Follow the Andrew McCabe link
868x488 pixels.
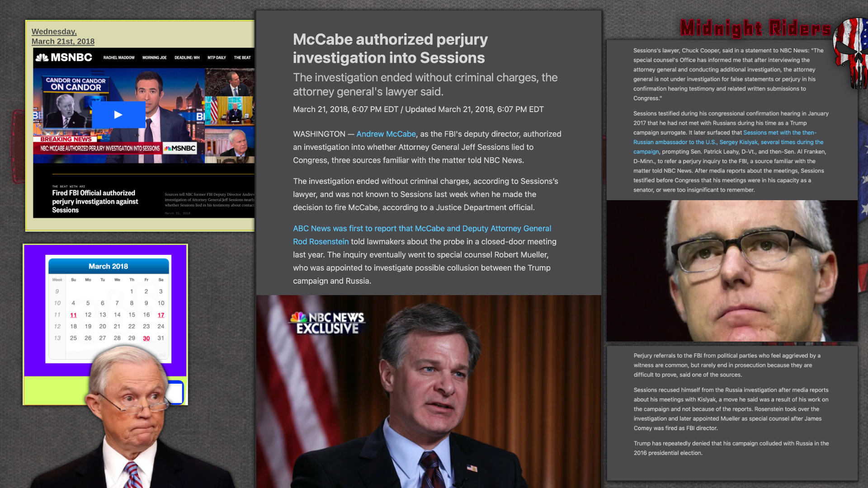pyautogui.click(x=386, y=134)
